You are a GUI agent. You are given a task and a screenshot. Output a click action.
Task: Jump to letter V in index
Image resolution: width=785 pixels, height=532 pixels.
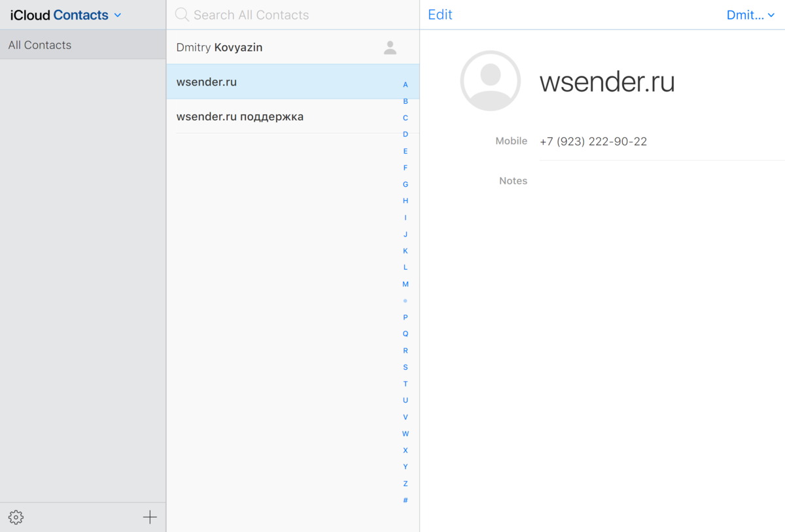coord(406,417)
